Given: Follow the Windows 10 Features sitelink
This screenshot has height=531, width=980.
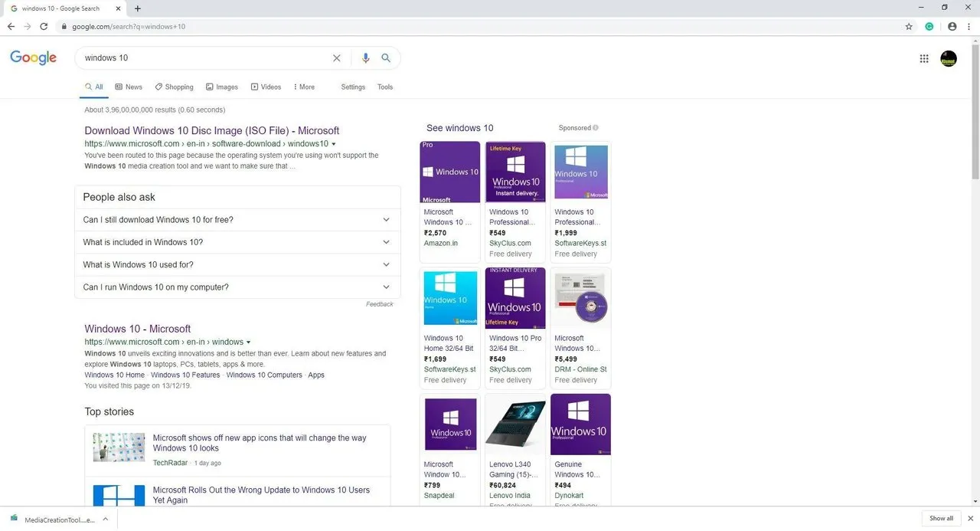Looking at the screenshot, I should 185,375.
